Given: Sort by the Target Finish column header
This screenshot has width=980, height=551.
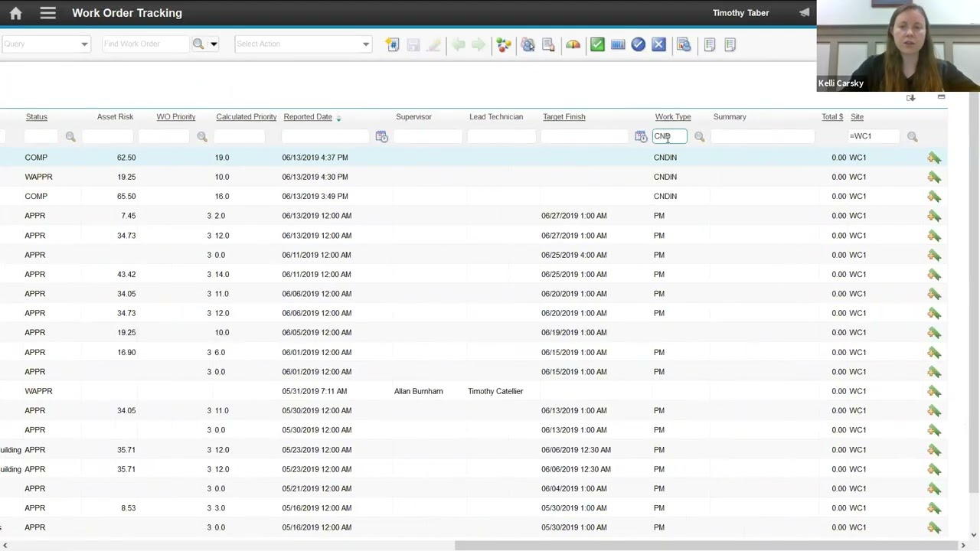Looking at the screenshot, I should 564,117.
